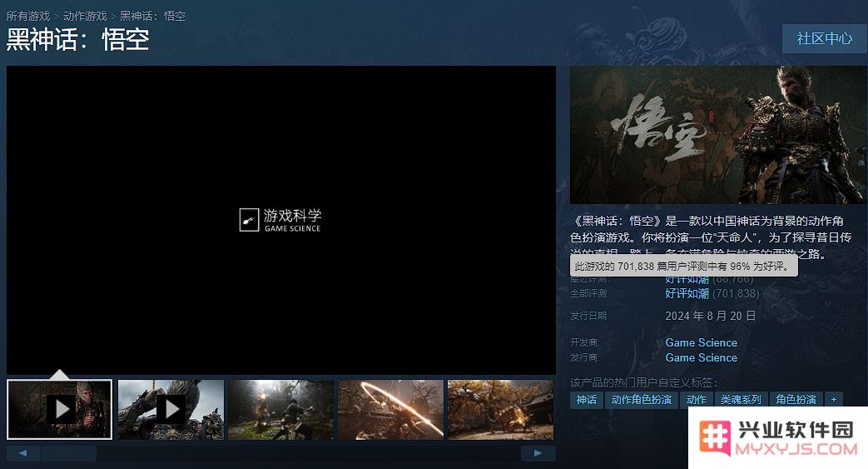Play the second trailer video thumbnail
868x469 pixels.
171,409
